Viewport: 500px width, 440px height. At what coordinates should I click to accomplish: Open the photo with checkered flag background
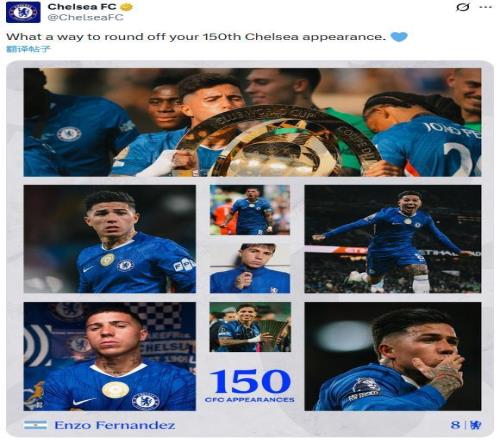[x=110, y=356]
